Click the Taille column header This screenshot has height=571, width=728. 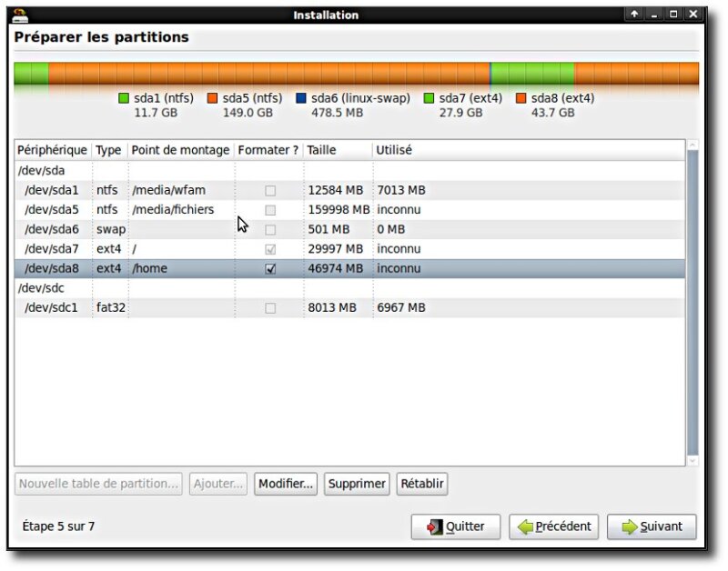coord(338,150)
